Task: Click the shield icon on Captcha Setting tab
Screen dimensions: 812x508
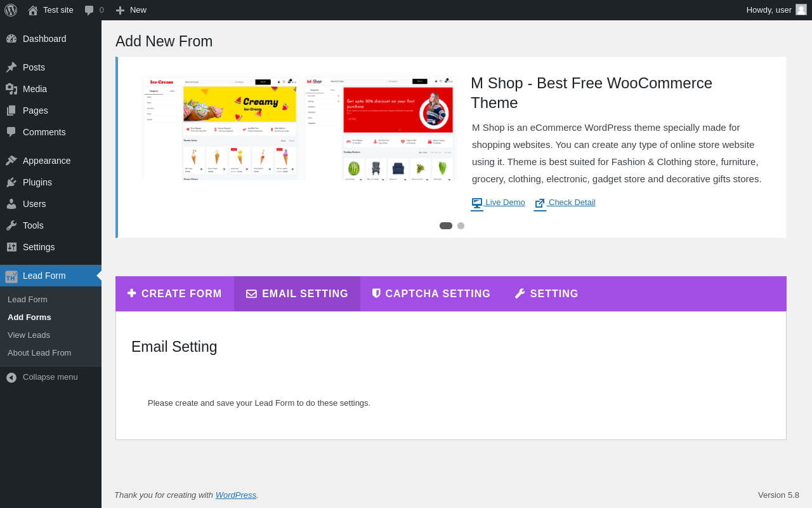Action: pos(376,293)
